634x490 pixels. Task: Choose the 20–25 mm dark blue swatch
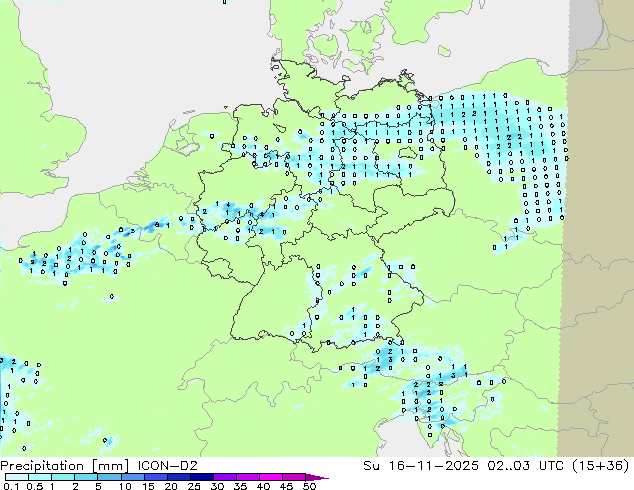pyautogui.click(x=179, y=477)
